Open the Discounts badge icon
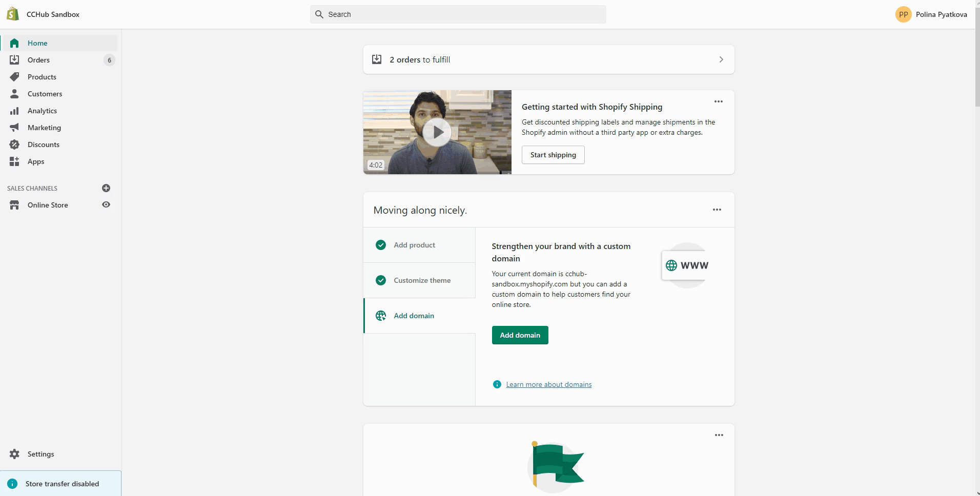This screenshot has height=496, width=980. pyautogui.click(x=14, y=144)
